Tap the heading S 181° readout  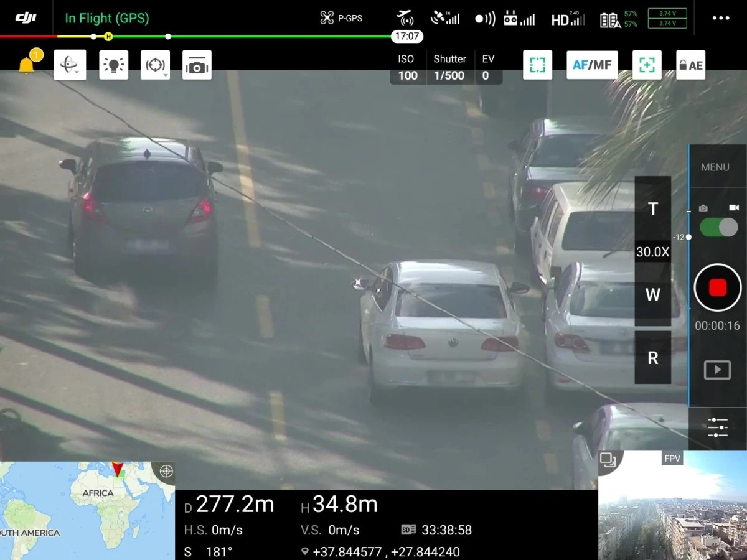(x=209, y=552)
